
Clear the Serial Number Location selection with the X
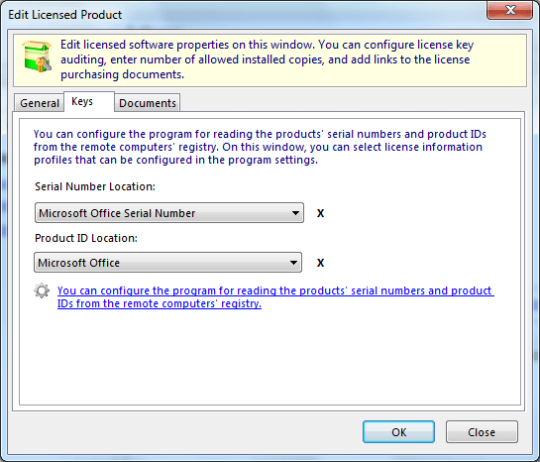tap(320, 213)
